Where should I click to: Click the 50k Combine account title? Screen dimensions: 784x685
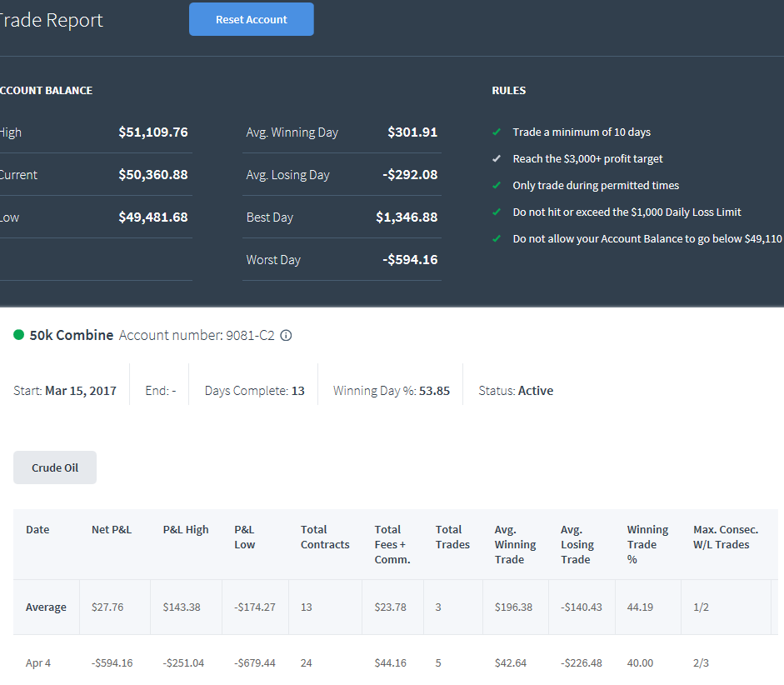pyautogui.click(x=72, y=335)
